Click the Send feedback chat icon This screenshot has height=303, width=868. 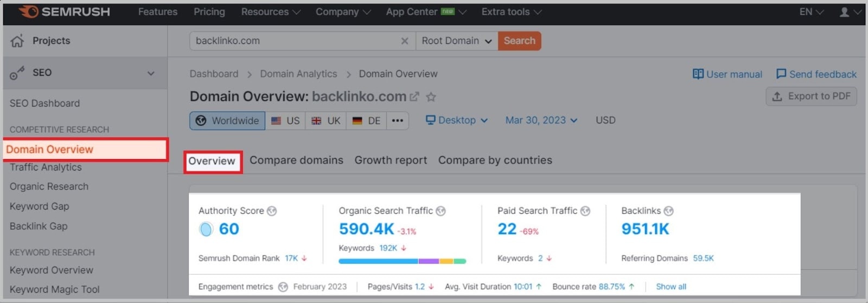coord(781,74)
